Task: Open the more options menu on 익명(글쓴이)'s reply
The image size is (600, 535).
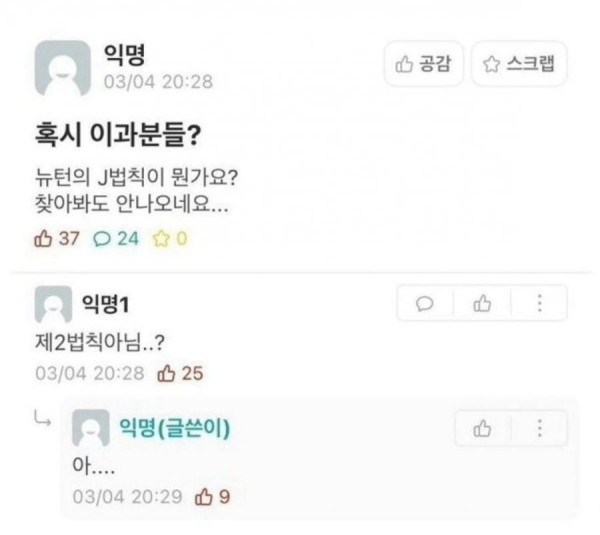Action: pos(540,429)
